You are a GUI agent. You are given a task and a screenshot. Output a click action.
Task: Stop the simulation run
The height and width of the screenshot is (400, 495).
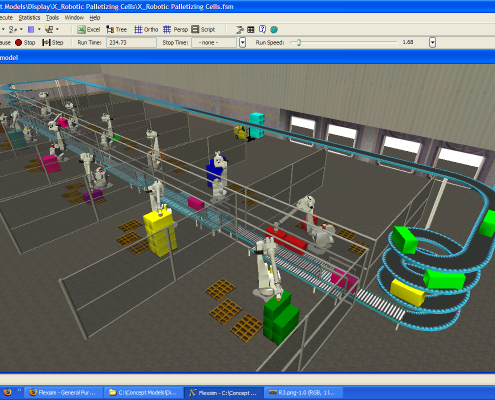[x=25, y=43]
